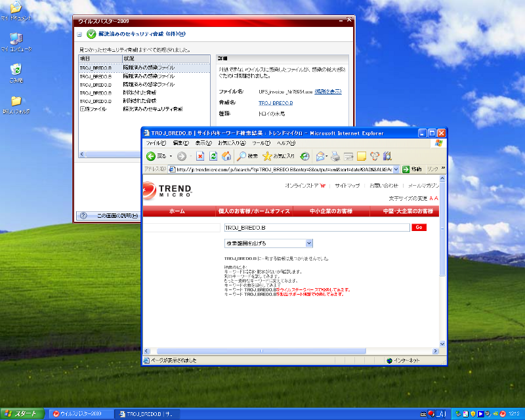Open the 個人のお客様/ホームオフィス tab
The width and height of the screenshot is (525, 420).
tap(254, 211)
